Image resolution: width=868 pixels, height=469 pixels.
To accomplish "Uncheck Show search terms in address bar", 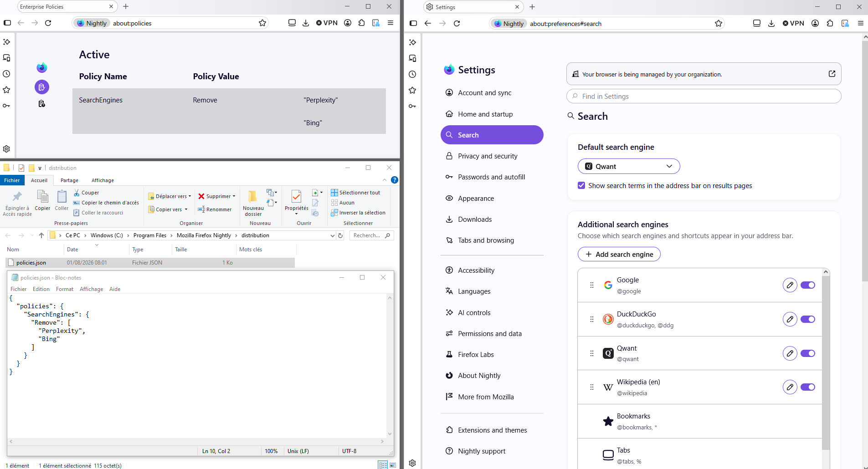I will coord(581,185).
